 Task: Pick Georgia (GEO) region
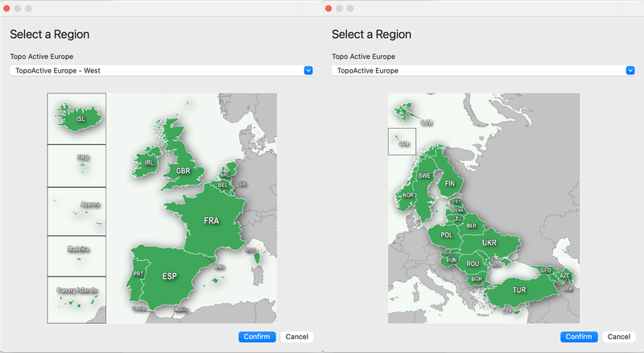pyautogui.click(x=546, y=270)
